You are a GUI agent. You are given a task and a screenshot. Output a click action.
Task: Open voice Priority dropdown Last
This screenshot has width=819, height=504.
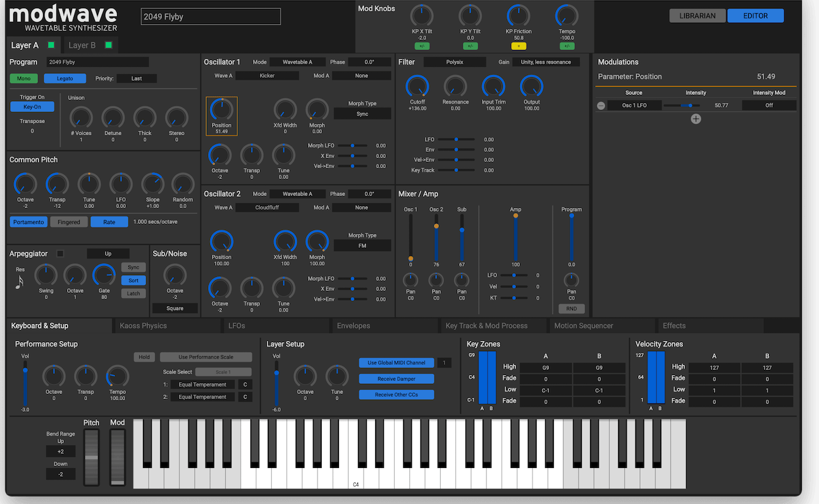tap(137, 78)
